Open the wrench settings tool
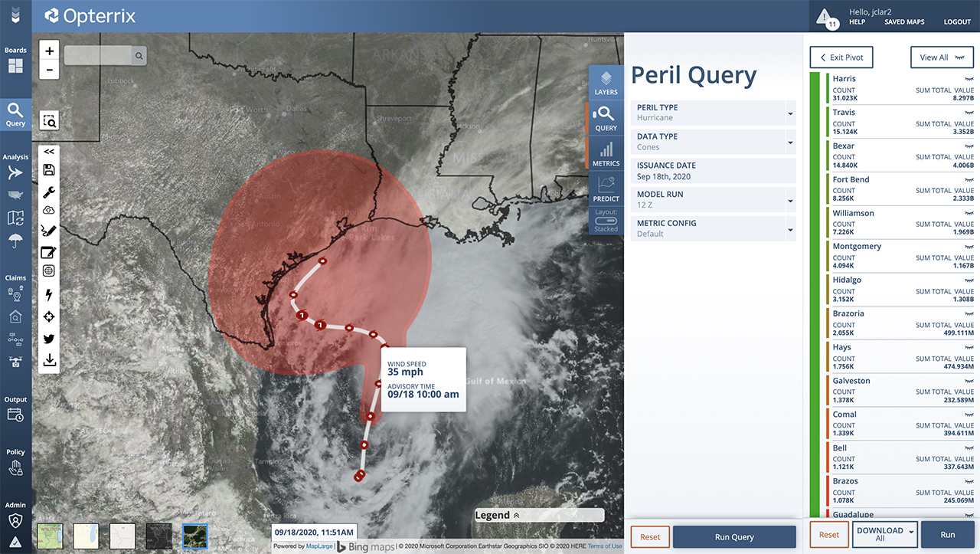Viewport: 980px width, 554px height. tap(49, 192)
